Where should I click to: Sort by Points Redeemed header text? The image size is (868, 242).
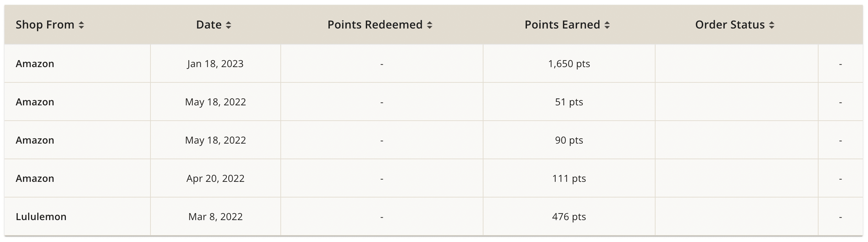[375, 25]
